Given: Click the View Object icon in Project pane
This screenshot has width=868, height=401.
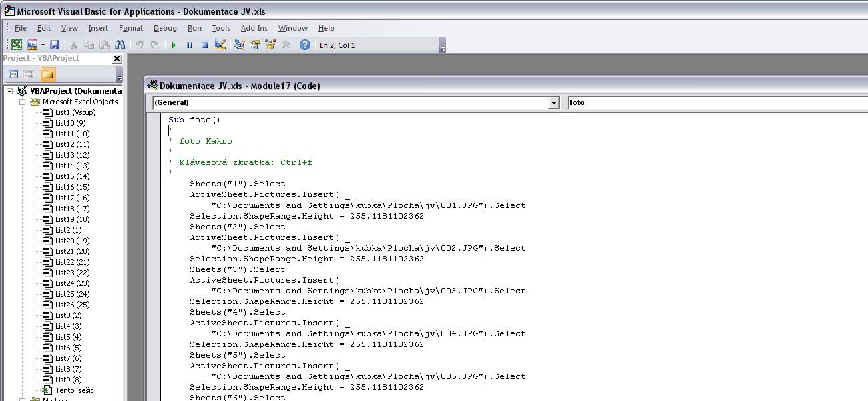Looking at the screenshot, I should pos(29,74).
